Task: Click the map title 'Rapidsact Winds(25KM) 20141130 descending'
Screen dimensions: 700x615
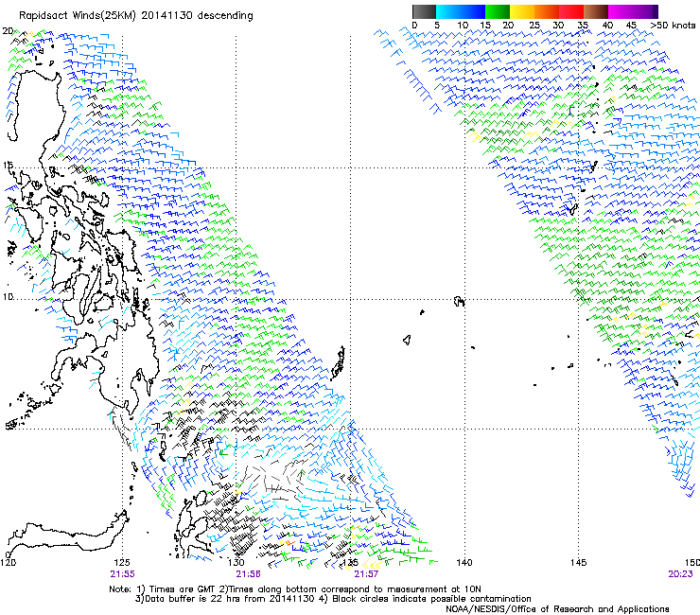Action: [136, 16]
